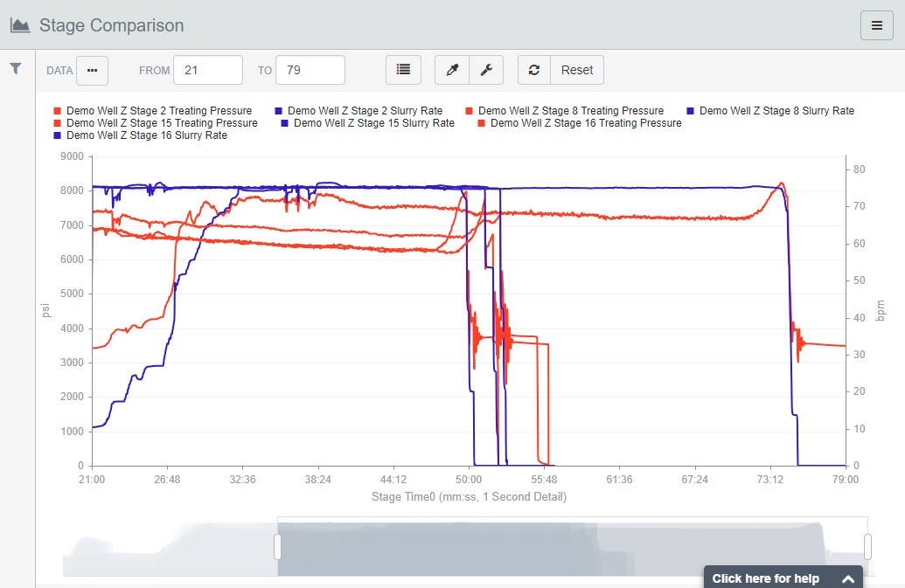Viewport: 905px width, 588px height.
Task: Open the list view button
Action: pos(403,70)
